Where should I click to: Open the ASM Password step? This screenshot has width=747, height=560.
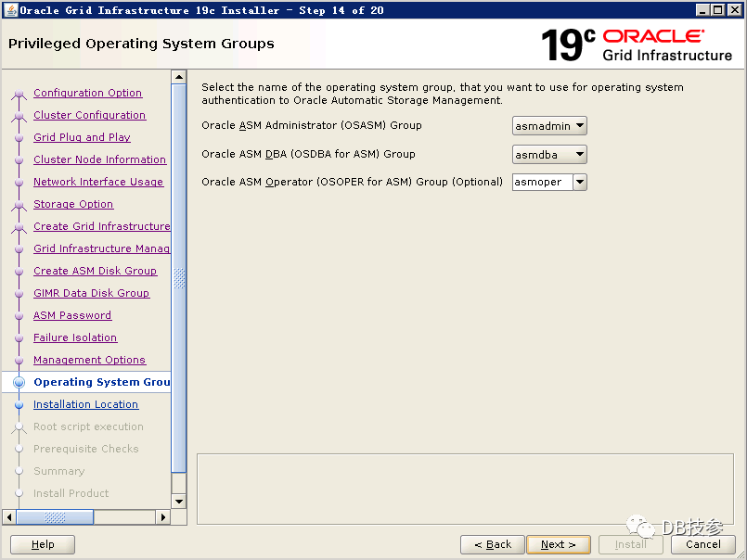pyautogui.click(x=72, y=315)
